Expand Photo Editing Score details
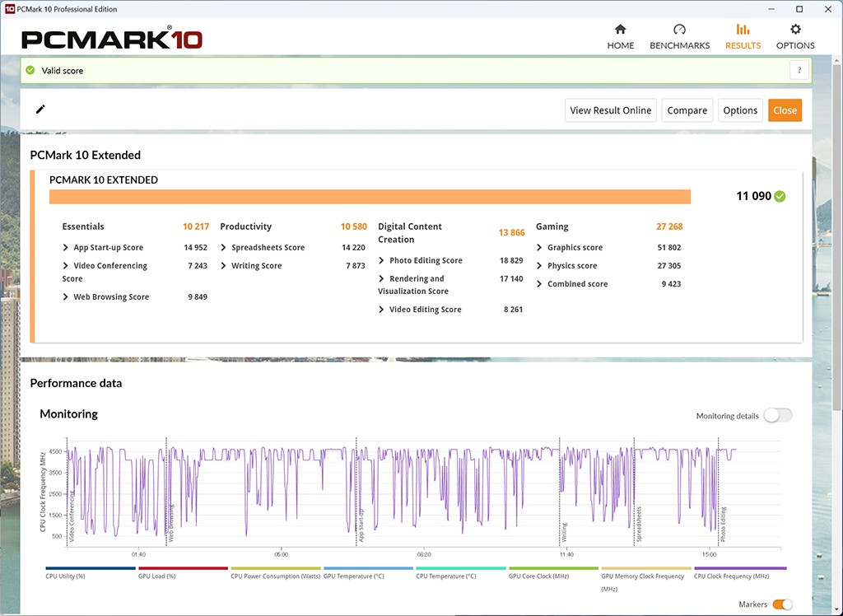 click(x=382, y=261)
